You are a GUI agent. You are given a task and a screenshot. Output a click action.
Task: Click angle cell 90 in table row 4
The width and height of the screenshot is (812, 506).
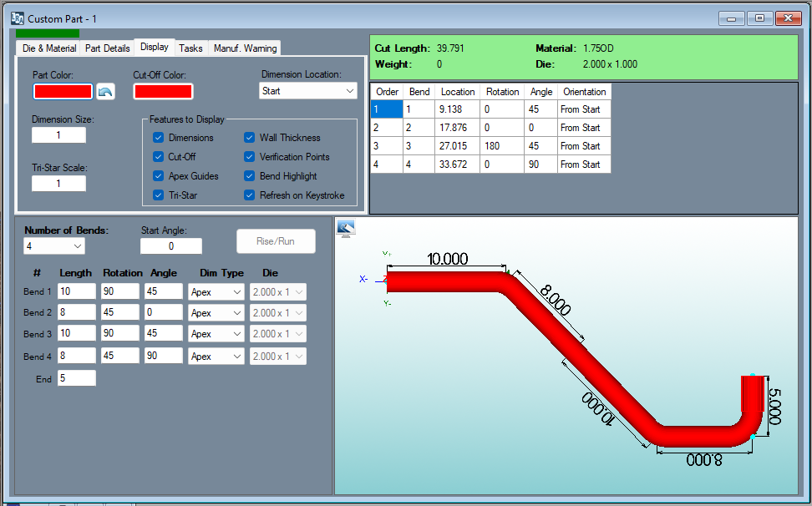[541, 164]
